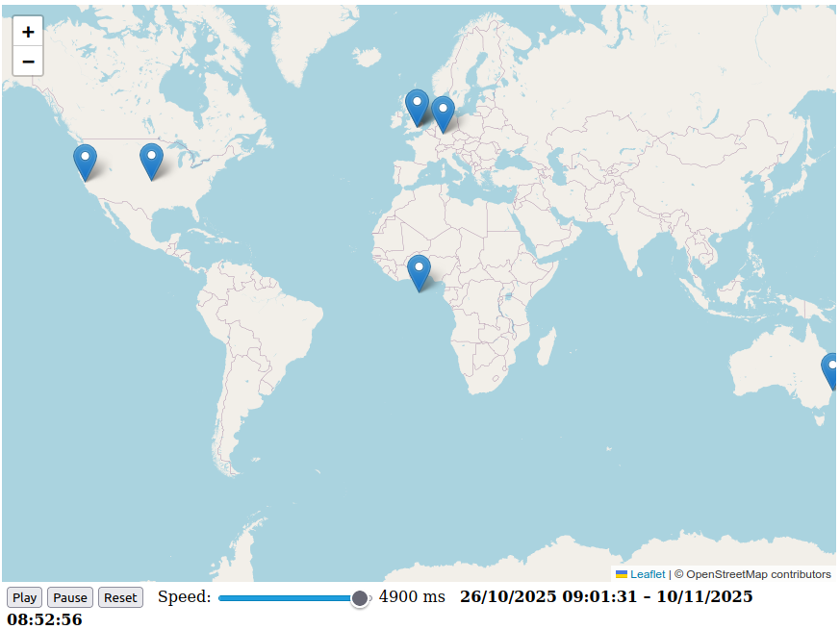Open the marker over Germany
The width and height of the screenshot is (840, 630).
point(443,113)
